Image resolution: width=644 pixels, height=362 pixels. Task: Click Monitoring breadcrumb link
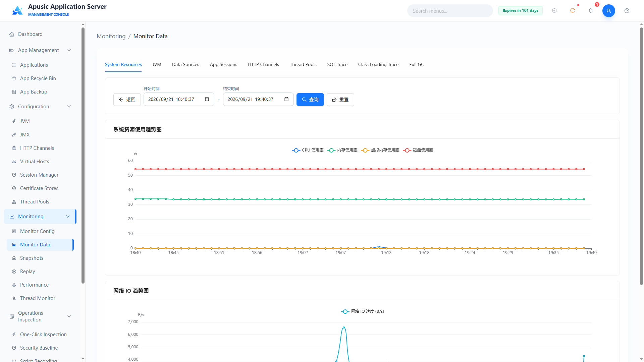point(111,36)
